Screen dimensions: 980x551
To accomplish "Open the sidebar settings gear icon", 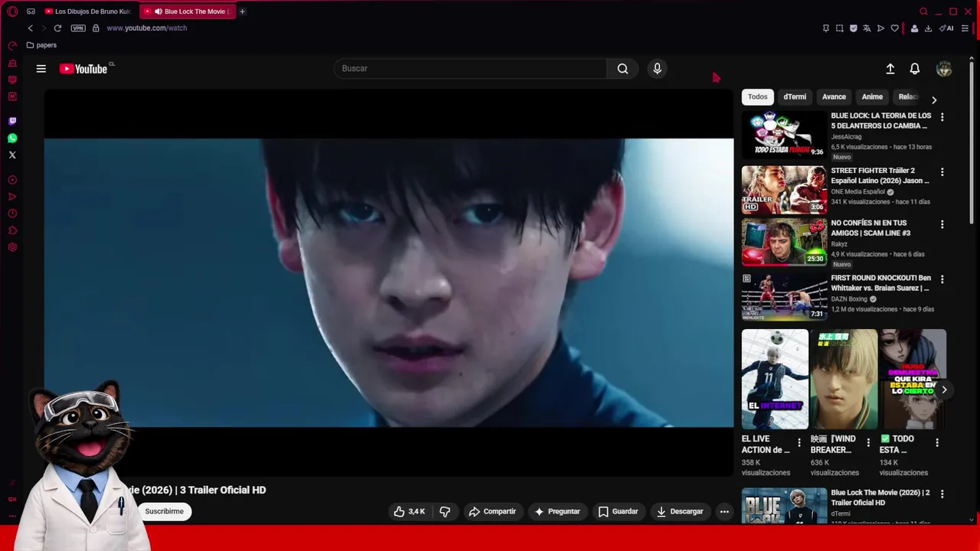I will click(12, 247).
